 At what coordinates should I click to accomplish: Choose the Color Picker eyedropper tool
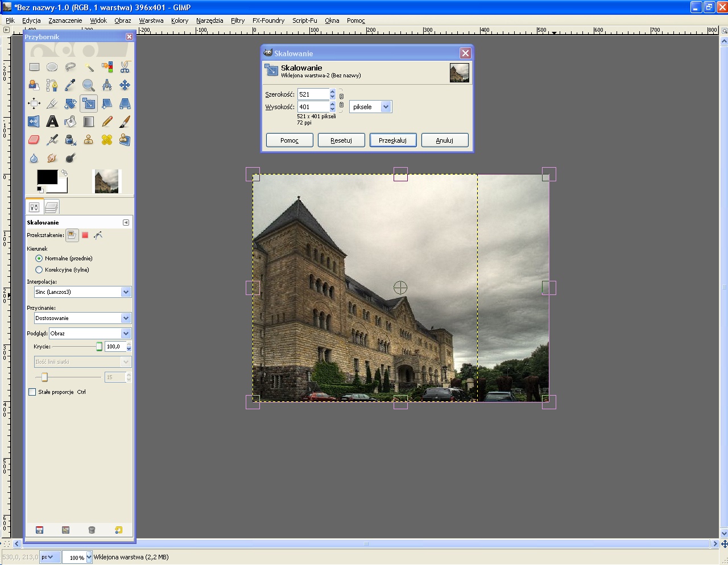71,85
